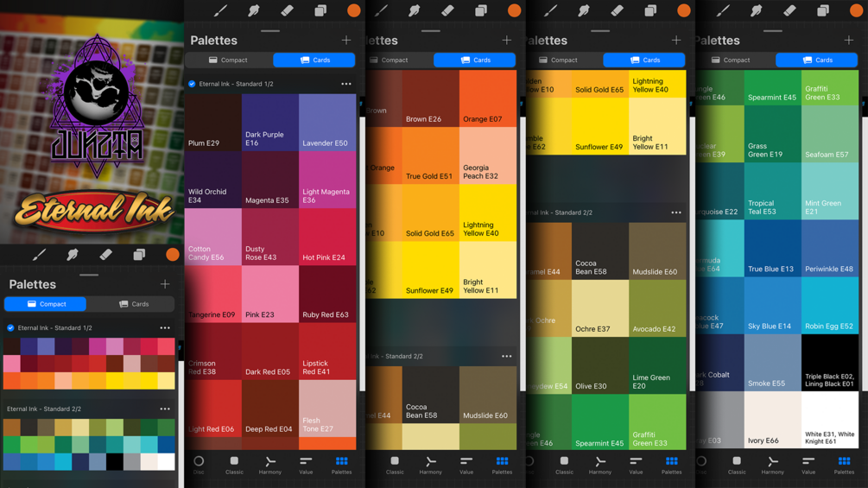
Task: Select the eraser tool above the compact-view Palettes panel
Action: [105, 255]
